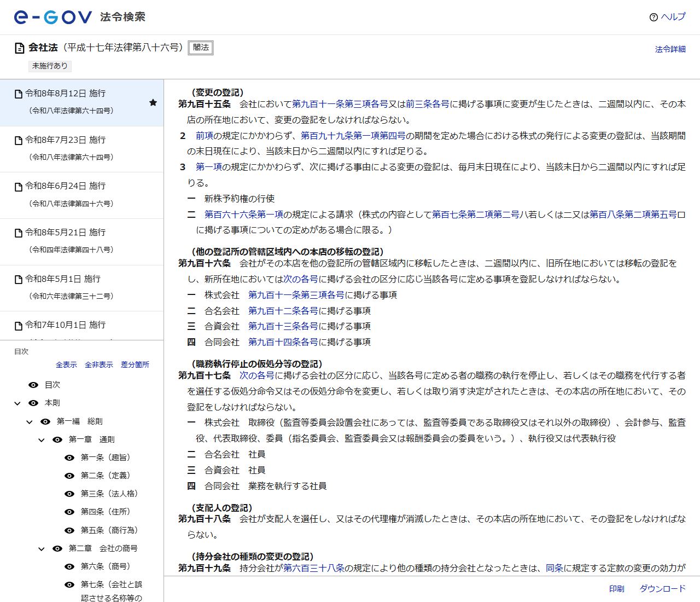Viewport: 700px width, 602px height.
Task: Click document icon for 令和8年7月23日 施行
Action: [19, 141]
